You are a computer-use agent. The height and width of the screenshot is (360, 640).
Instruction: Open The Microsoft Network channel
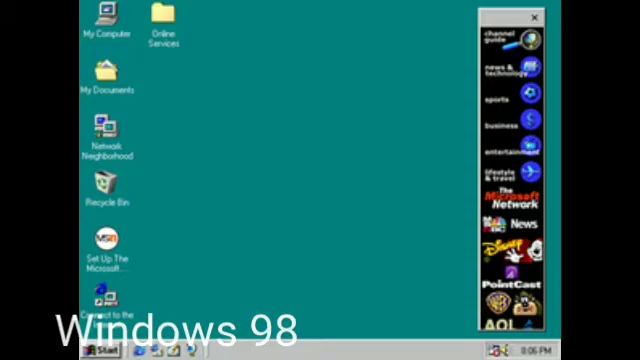pyautogui.click(x=512, y=198)
